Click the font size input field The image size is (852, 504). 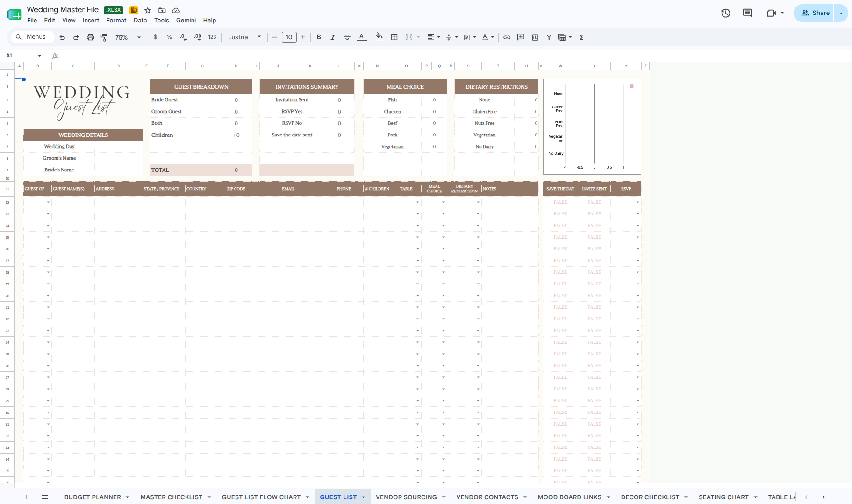click(289, 37)
